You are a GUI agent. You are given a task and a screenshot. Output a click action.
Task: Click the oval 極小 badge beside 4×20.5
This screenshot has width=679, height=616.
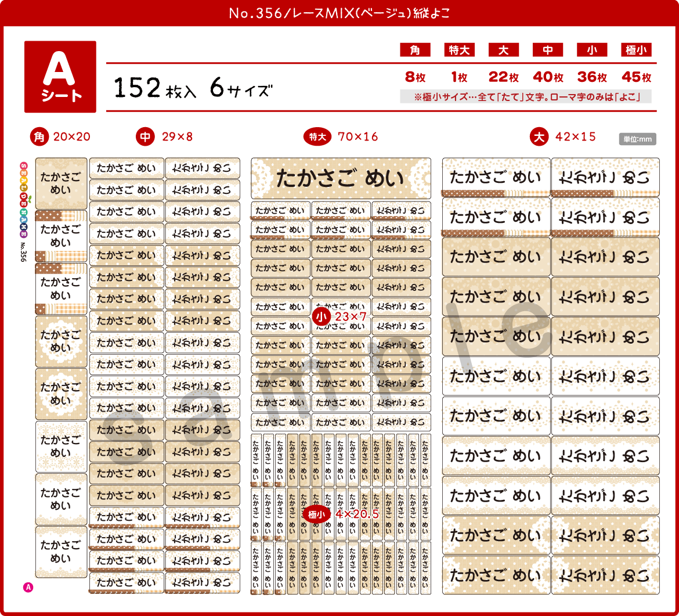coord(316,514)
